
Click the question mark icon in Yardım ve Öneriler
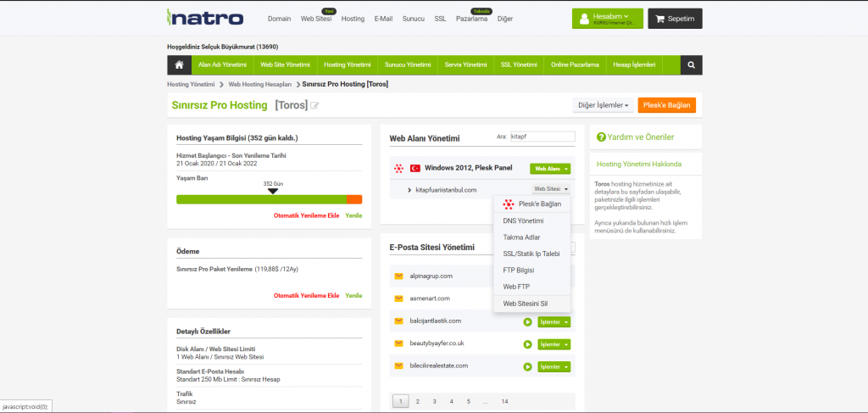coord(601,137)
